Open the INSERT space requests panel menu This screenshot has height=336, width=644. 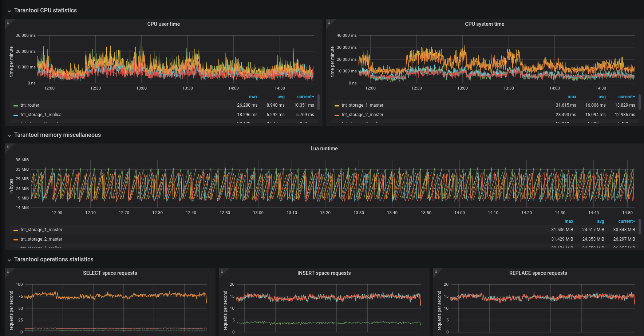point(324,273)
